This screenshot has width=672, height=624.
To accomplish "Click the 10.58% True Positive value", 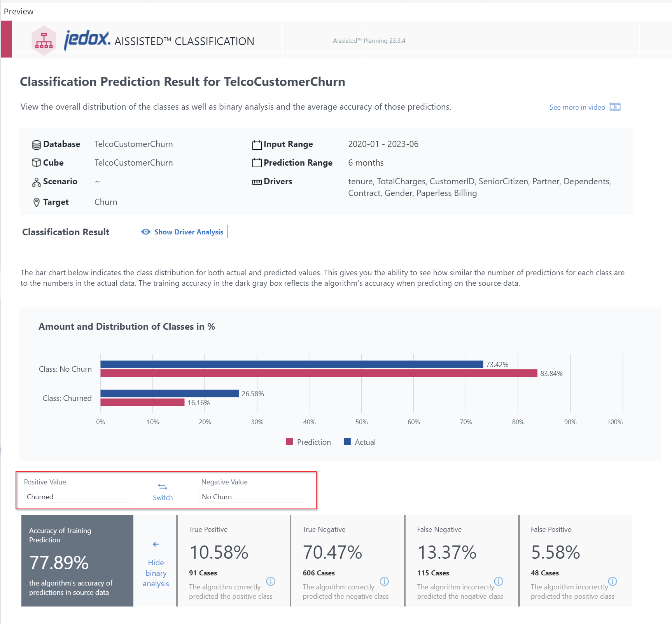I will 219,552.
